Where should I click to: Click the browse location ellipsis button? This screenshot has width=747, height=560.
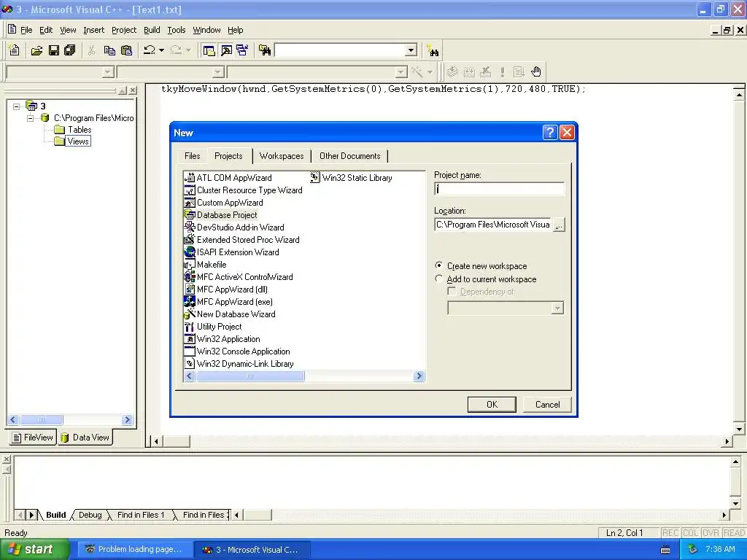pyautogui.click(x=559, y=225)
